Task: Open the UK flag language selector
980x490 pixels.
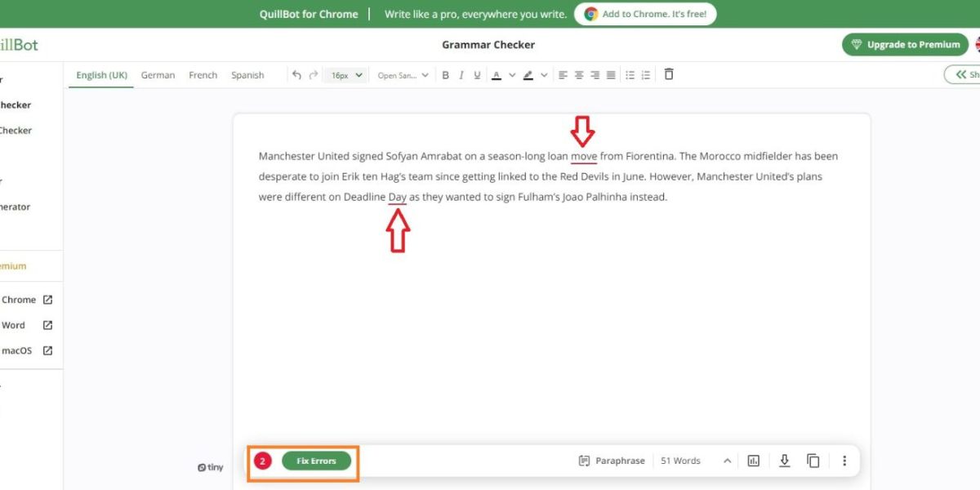Action: tap(977, 45)
